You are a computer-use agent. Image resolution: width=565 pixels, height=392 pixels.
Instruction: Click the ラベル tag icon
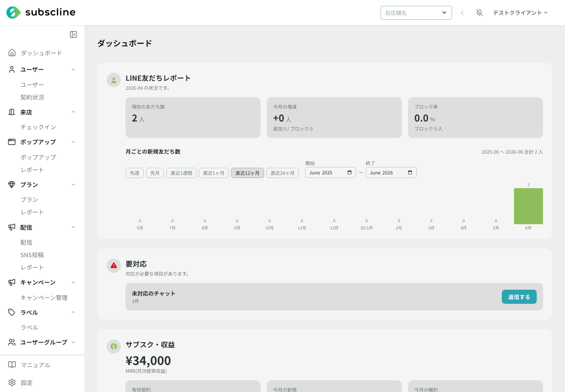click(x=12, y=312)
